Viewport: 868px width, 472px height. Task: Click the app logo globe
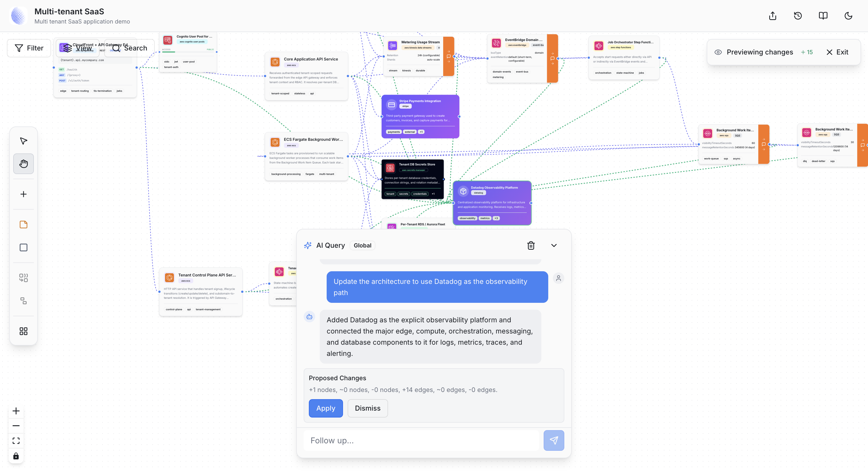(18, 16)
